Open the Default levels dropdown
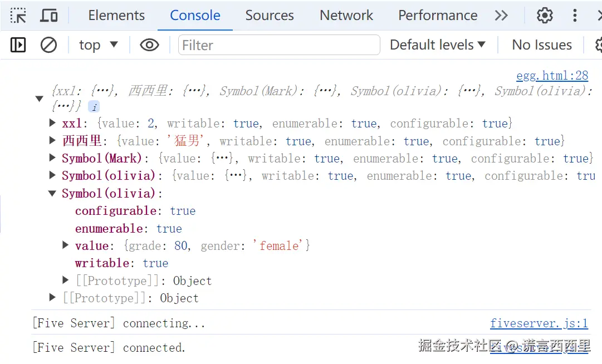The image size is (602, 364). click(x=438, y=45)
